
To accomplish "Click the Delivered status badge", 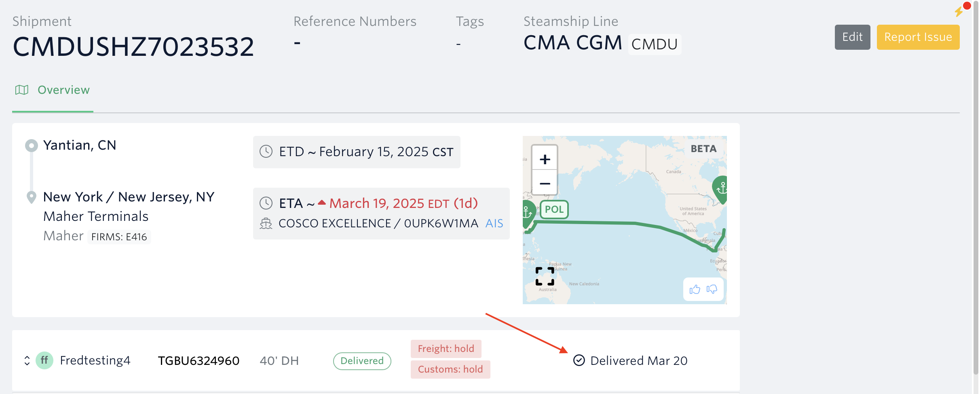I will 362,361.
